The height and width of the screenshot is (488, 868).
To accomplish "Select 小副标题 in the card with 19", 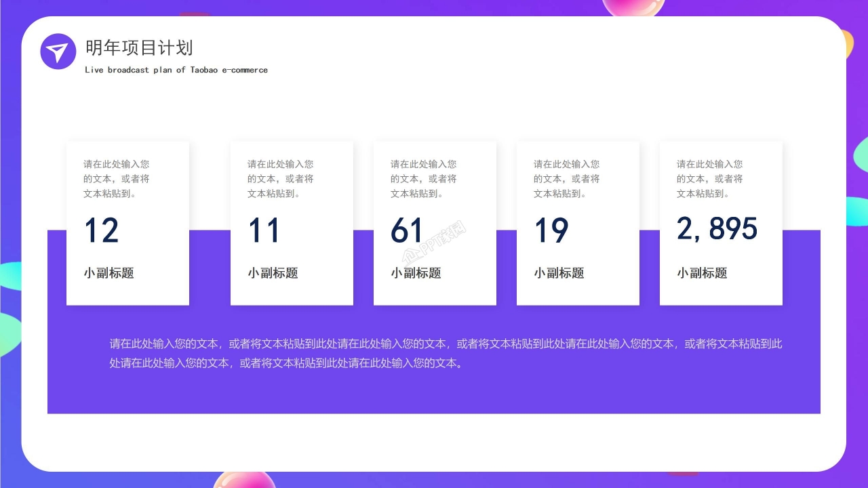I will click(x=559, y=273).
